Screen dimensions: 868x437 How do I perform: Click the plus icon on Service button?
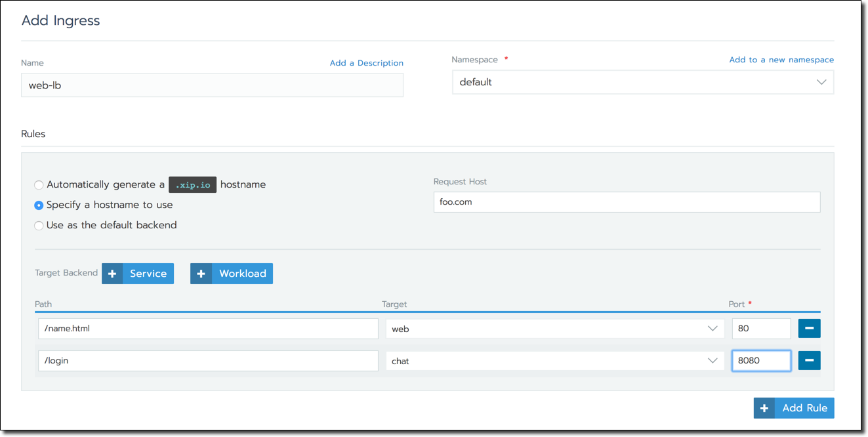(112, 274)
